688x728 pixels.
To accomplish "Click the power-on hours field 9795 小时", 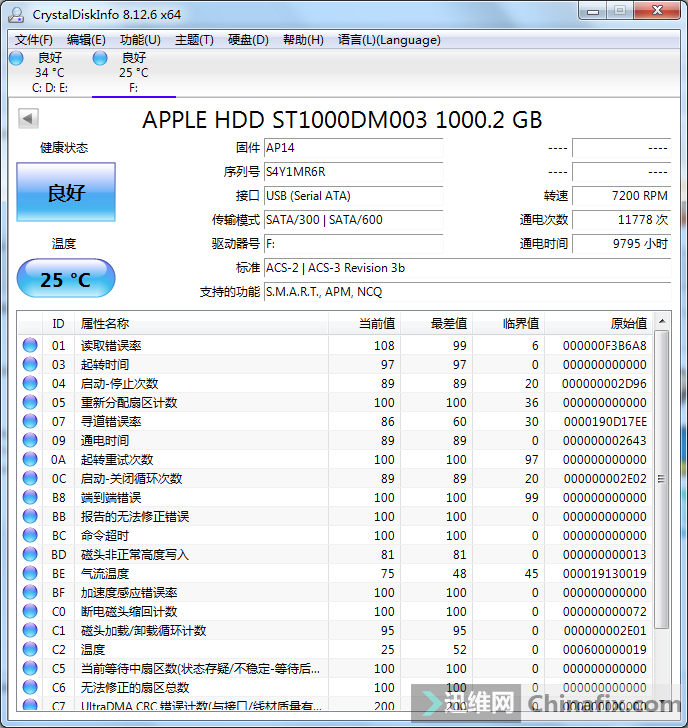I will tap(622, 244).
